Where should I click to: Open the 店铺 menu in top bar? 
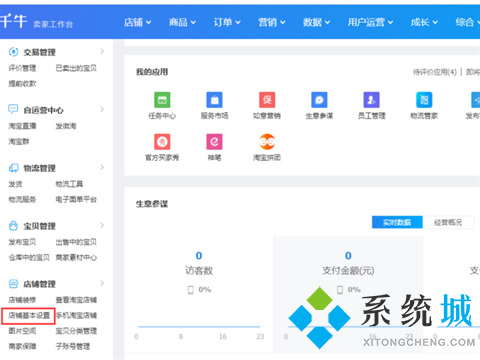(x=137, y=22)
